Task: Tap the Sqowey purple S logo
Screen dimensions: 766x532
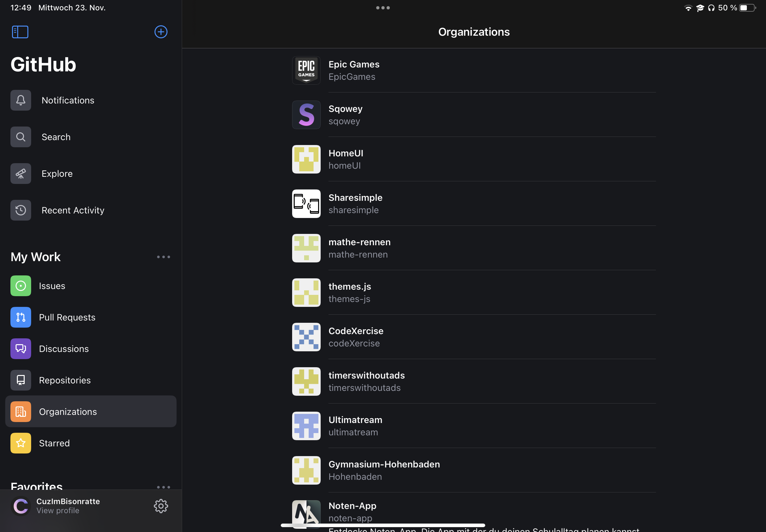Action: [306, 115]
